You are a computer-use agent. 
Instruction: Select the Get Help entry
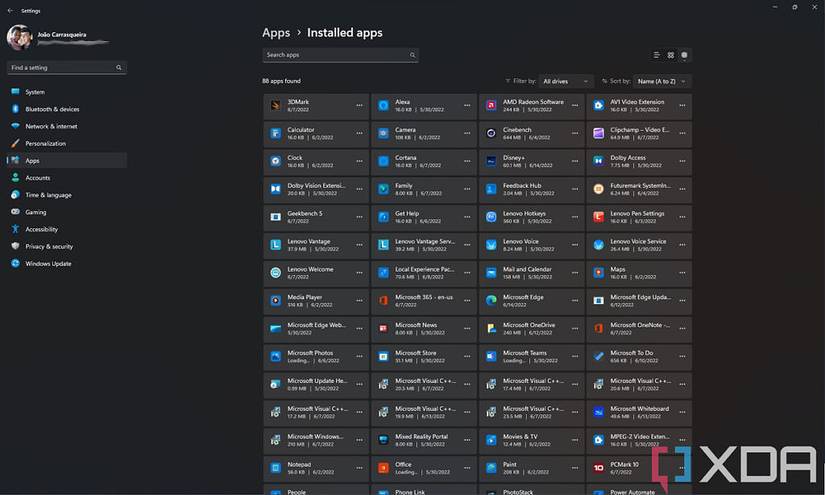pos(424,217)
